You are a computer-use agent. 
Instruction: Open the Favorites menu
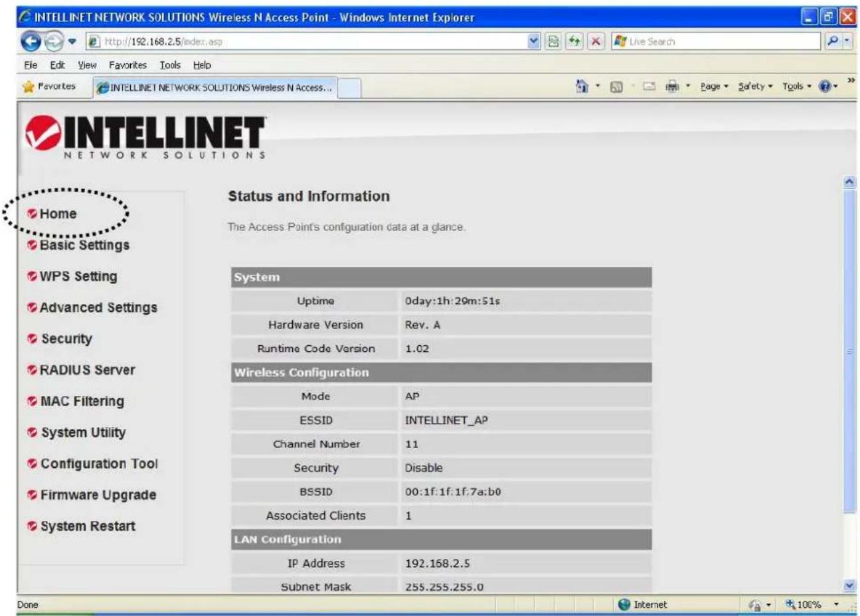(128, 65)
